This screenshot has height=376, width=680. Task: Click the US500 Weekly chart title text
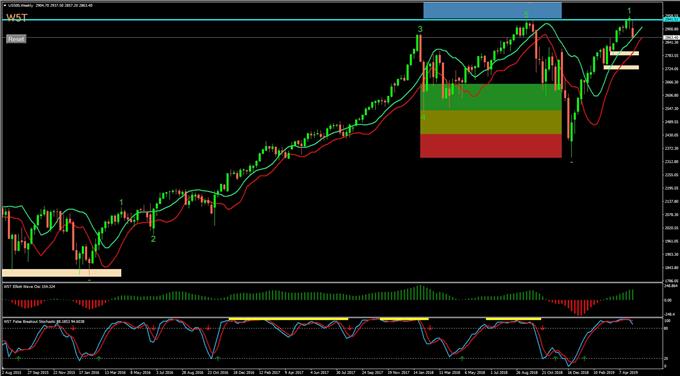(21, 4)
